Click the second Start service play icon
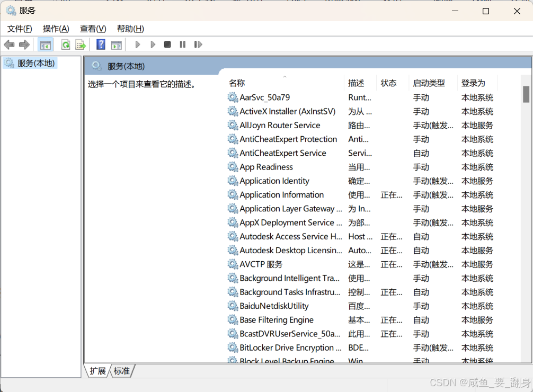 click(153, 44)
